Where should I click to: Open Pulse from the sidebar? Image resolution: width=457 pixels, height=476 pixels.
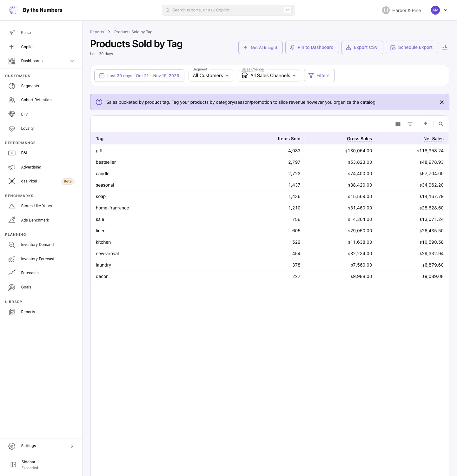click(41, 33)
